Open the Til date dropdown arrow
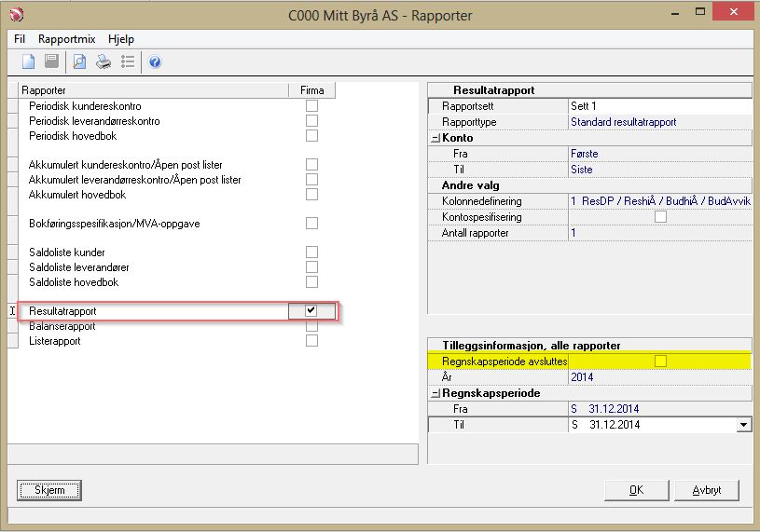Screen dimensions: 760x532 tap(743, 425)
